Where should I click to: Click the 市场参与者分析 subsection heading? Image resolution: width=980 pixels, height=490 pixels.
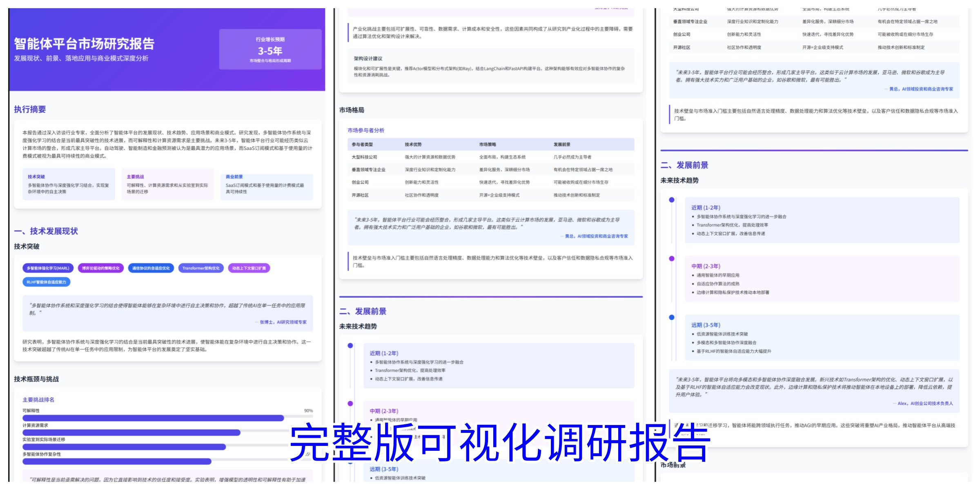(366, 131)
